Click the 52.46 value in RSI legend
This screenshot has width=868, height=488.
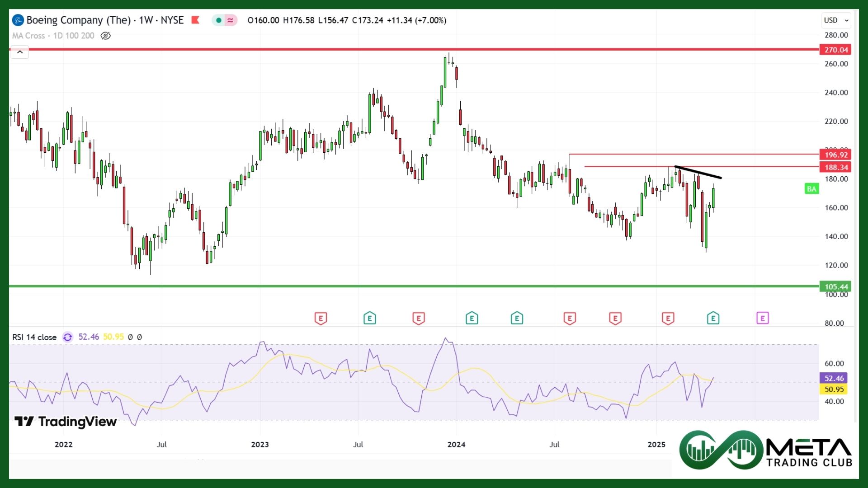point(89,337)
